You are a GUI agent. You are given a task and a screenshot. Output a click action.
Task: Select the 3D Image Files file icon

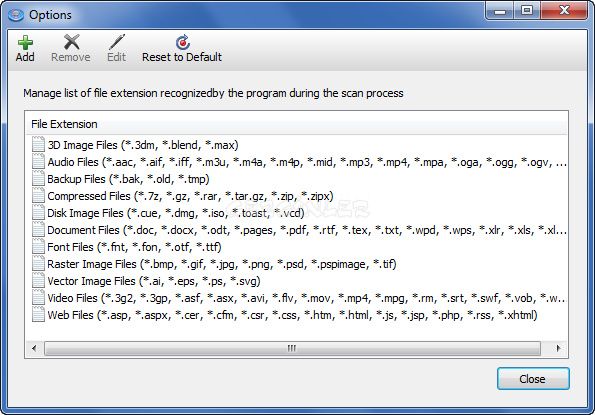point(38,145)
